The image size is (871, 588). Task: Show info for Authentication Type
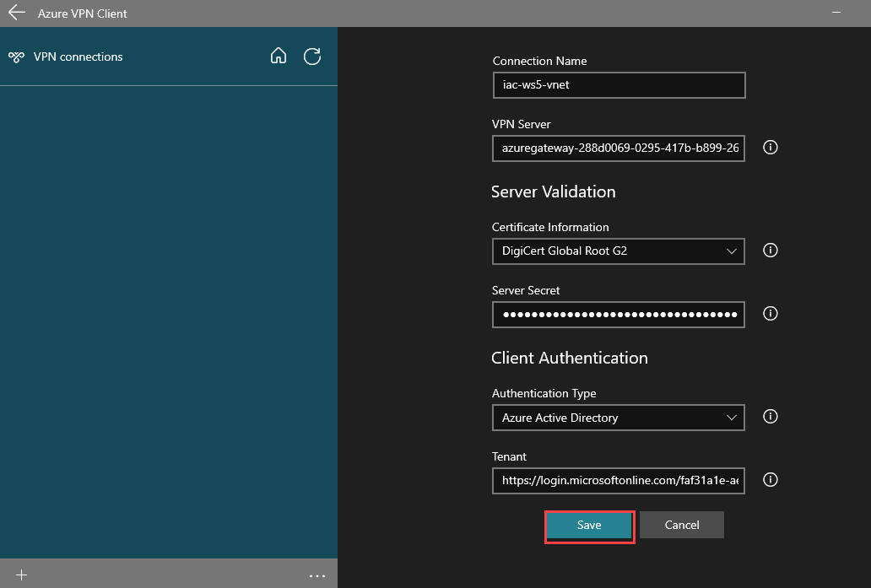(x=770, y=417)
